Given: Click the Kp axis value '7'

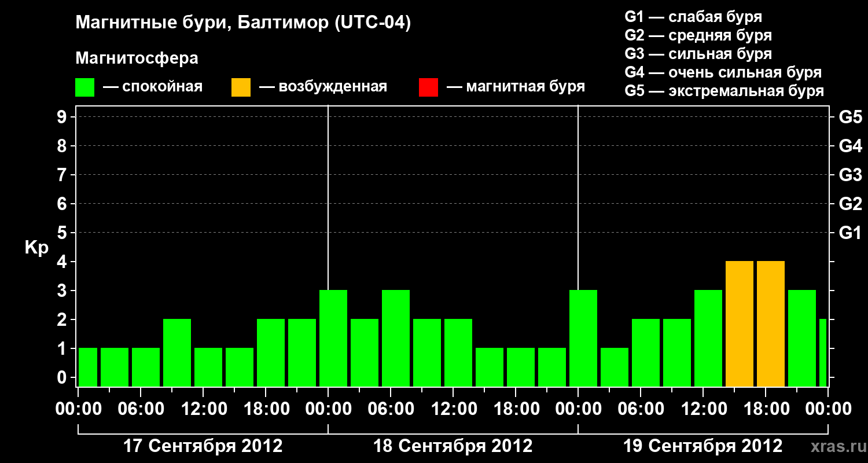Looking at the screenshot, I should tap(63, 175).
